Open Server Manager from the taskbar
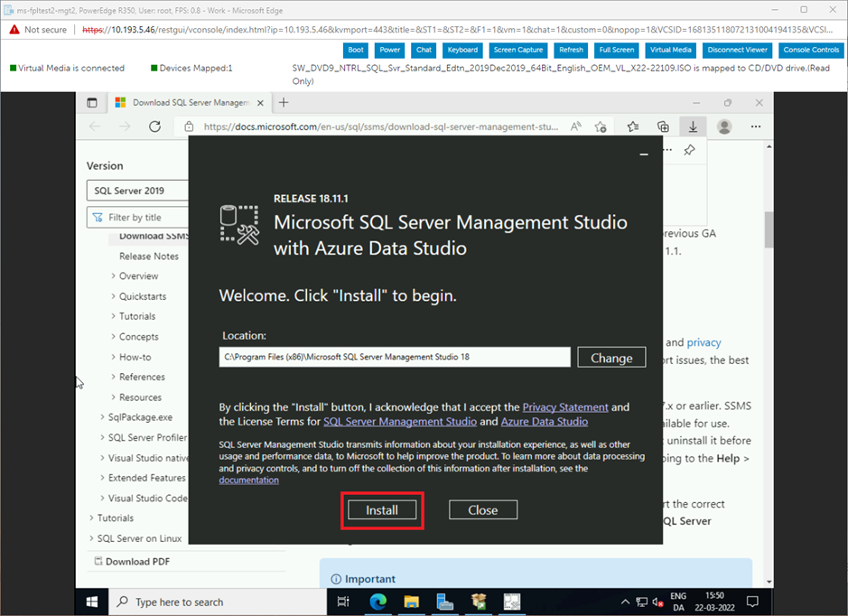The image size is (848, 616). [445, 602]
